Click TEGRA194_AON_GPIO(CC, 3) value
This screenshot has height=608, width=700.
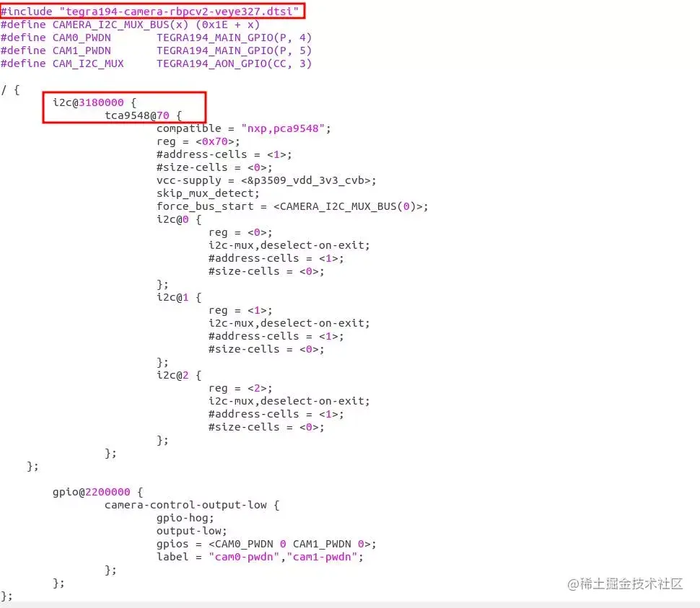pyautogui.click(x=234, y=63)
